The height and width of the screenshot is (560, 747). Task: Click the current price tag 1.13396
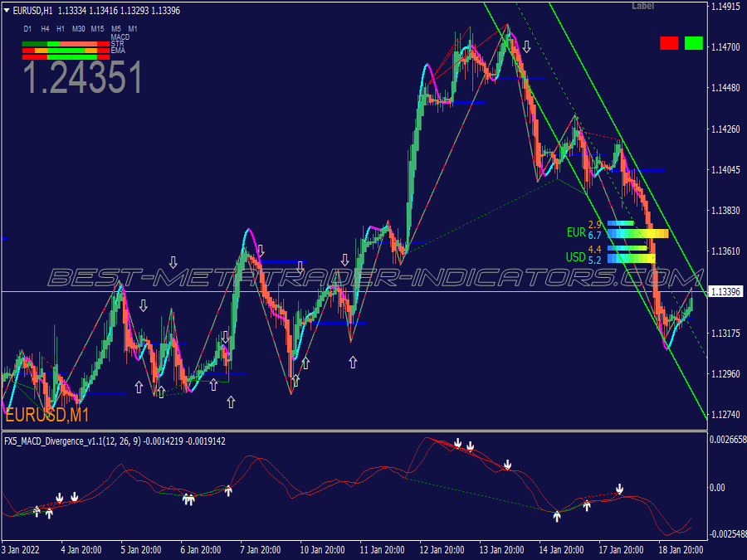[x=725, y=291]
